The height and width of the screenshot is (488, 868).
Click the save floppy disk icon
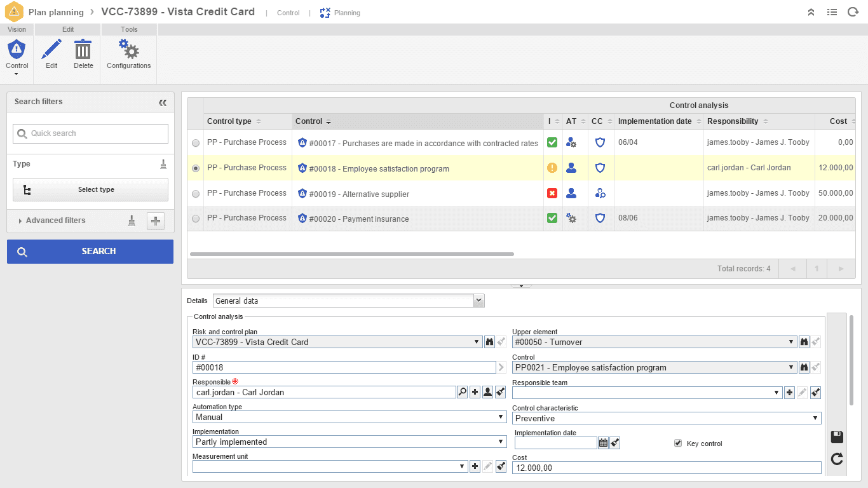point(837,437)
